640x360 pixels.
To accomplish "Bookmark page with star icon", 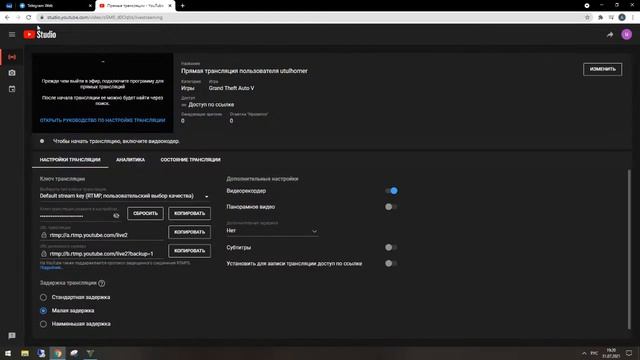I will 587,18.
